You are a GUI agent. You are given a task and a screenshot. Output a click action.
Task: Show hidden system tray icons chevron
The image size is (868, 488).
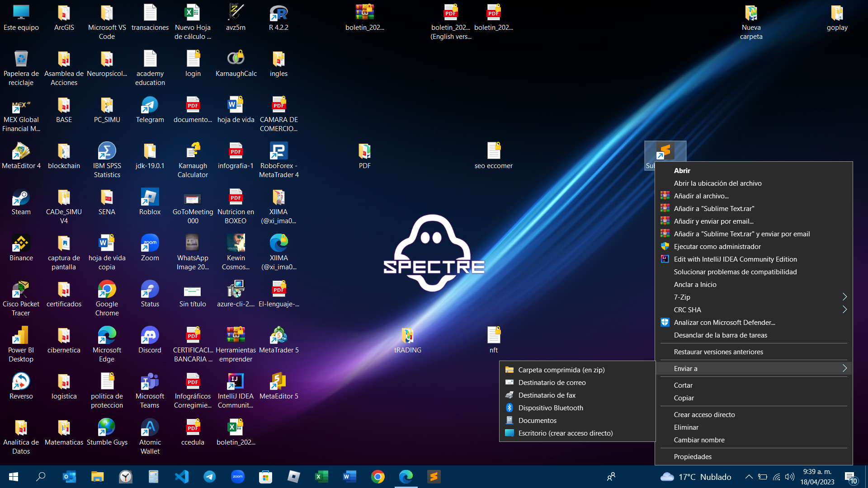click(x=749, y=477)
